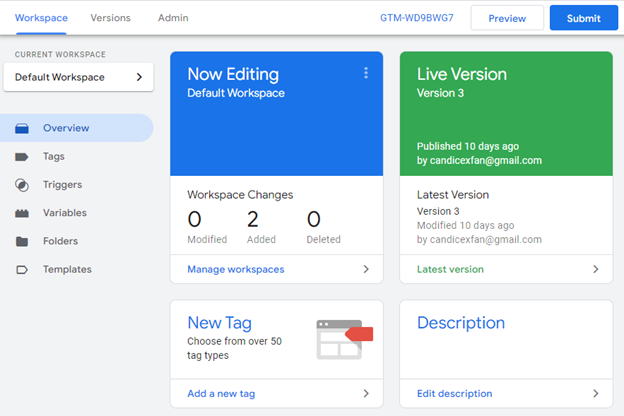Click the 0 Deleted count
Image resolution: width=624 pixels, height=416 pixels.
(314, 219)
